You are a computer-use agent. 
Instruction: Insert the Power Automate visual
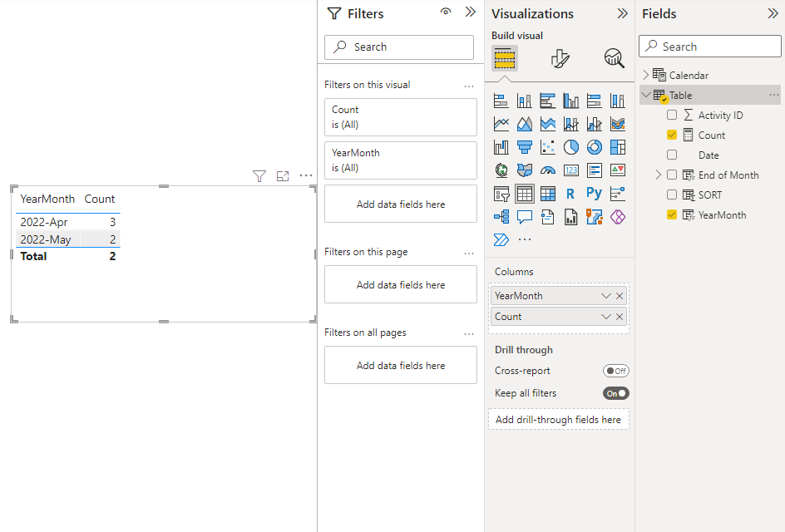click(501, 239)
